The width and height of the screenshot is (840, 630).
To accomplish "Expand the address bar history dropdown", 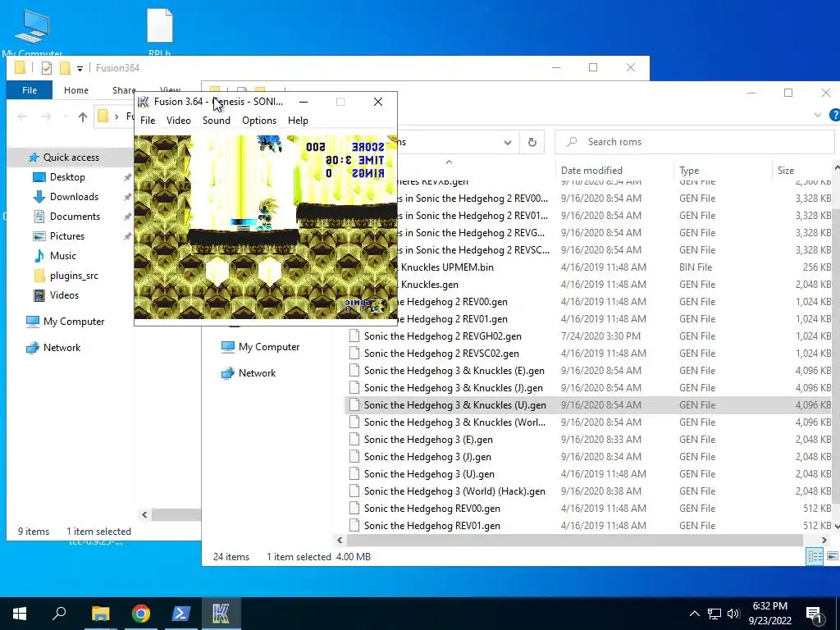I will pyautogui.click(x=507, y=143).
